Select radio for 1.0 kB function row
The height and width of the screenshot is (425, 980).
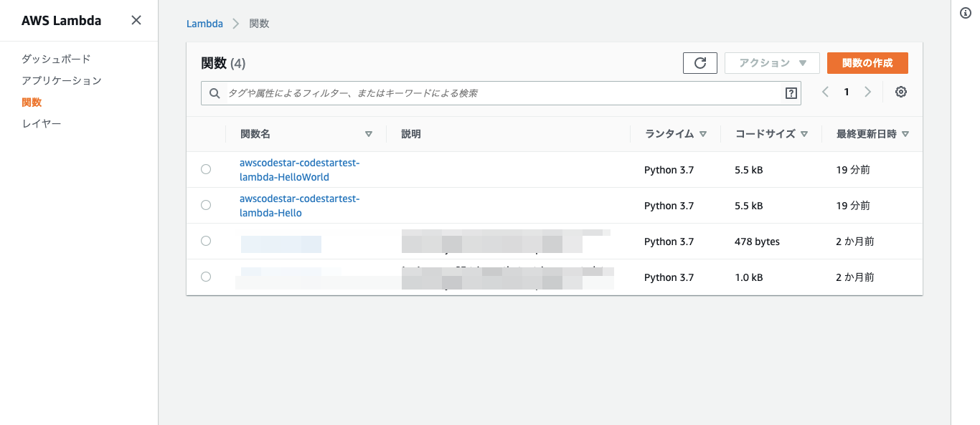tap(206, 277)
